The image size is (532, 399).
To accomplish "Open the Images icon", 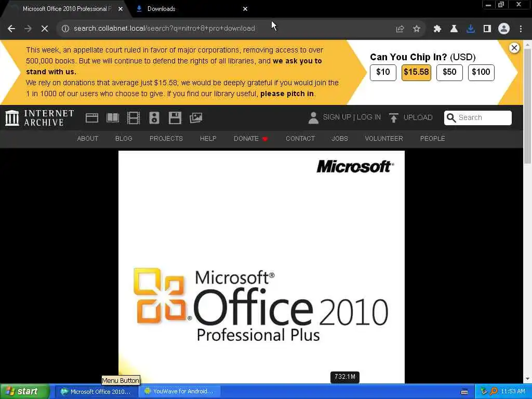I will [196, 118].
